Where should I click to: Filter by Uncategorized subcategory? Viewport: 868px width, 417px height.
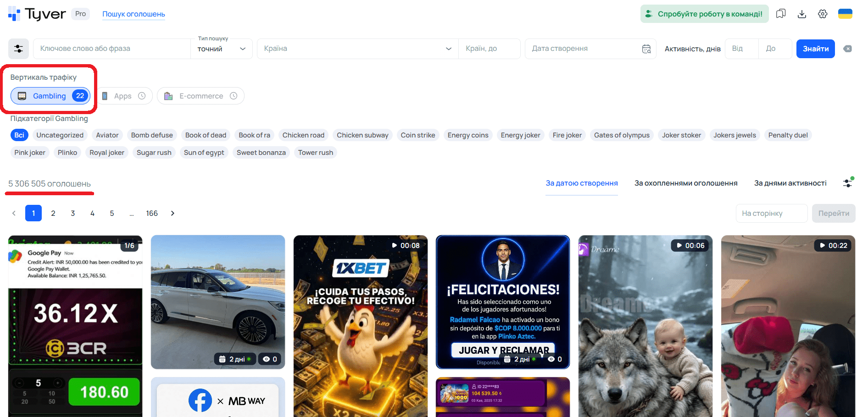tap(60, 135)
